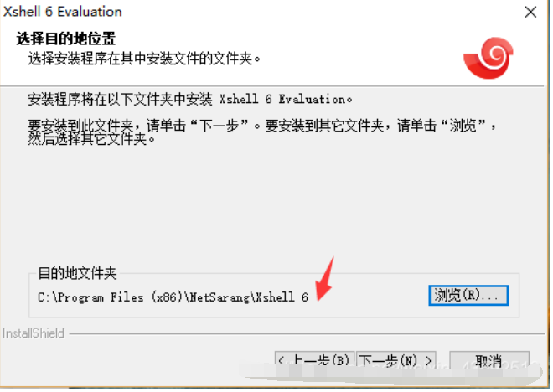Close the Xshell 6 Evaluation installer window

tap(530, 12)
